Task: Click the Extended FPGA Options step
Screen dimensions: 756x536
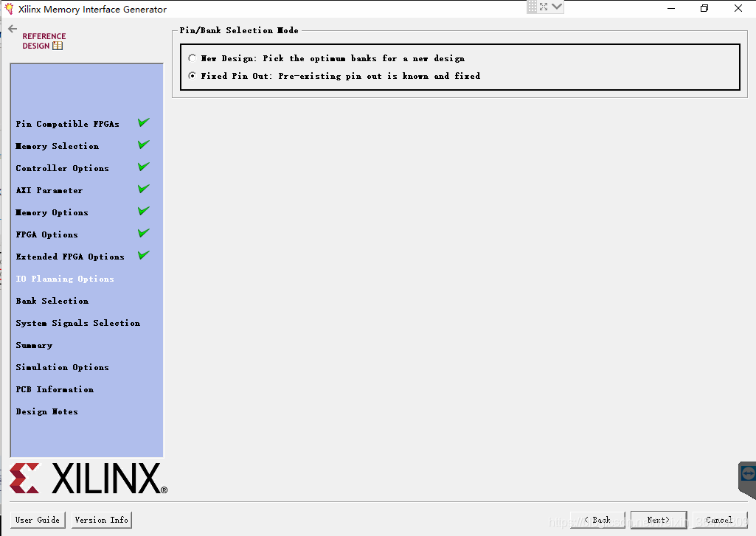Action: tap(70, 257)
